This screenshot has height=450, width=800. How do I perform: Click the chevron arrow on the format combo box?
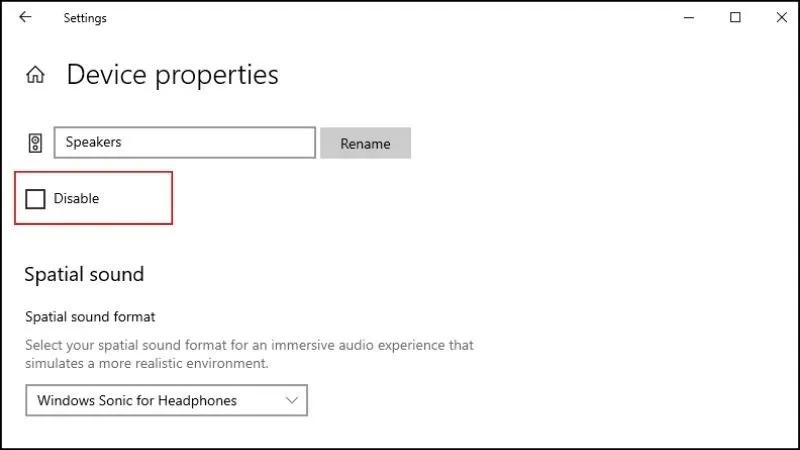point(292,400)
